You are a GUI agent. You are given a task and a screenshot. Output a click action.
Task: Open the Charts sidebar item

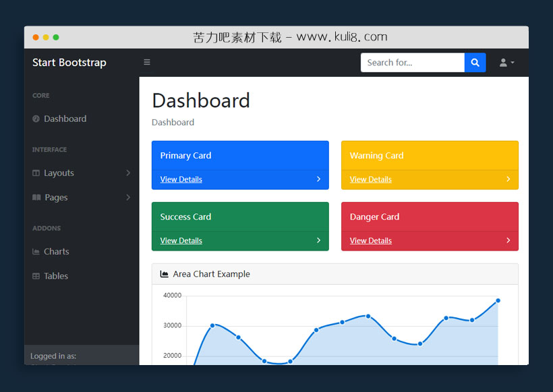tap(57, 252)
